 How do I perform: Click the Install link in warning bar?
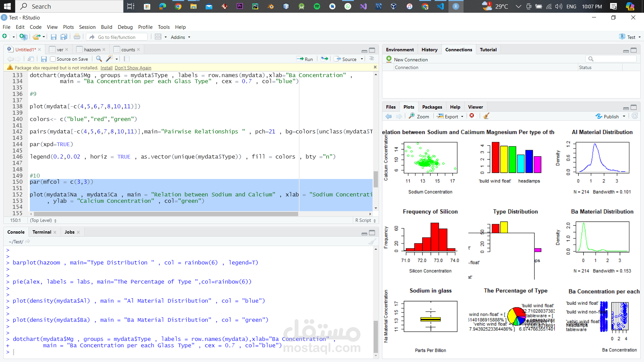point(106,68)
